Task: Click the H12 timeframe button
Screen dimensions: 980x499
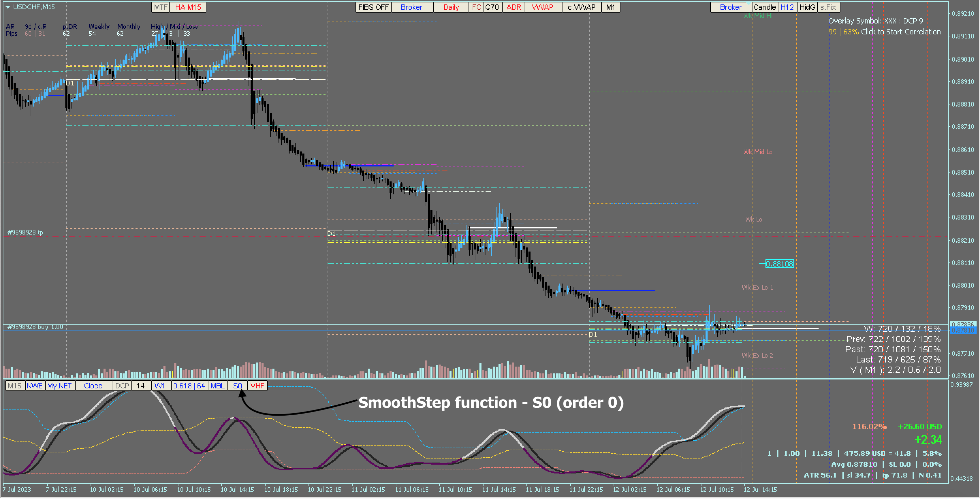Action: click(x=787, y=7)
